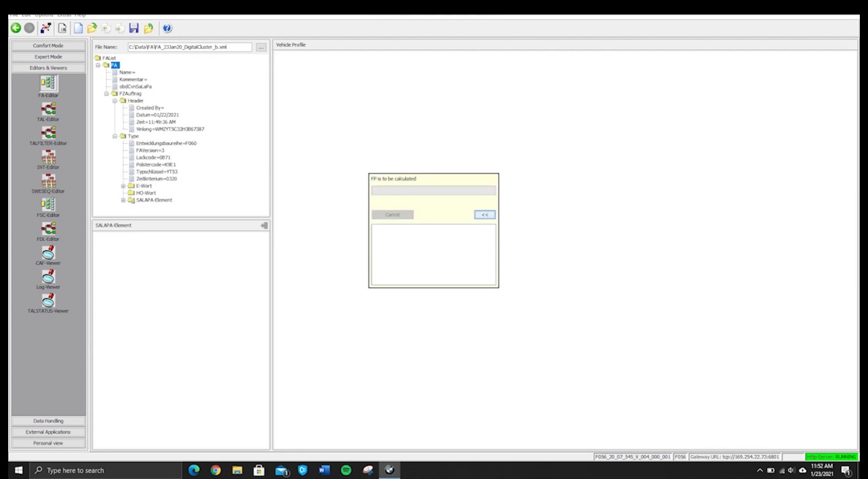
Task: Select the Kommentar= tree entry
Action: point(133,79)
